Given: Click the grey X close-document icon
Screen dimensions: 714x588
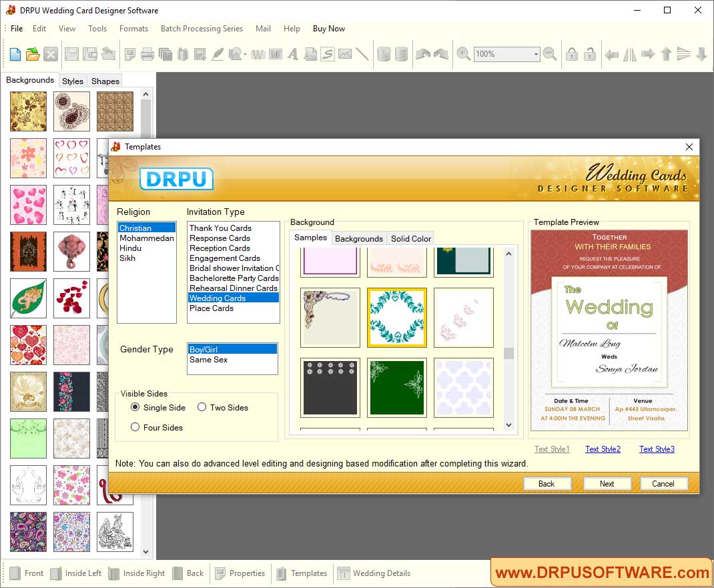Looking at the screenshot, I should pyautogui.click(x=51, y=54).
